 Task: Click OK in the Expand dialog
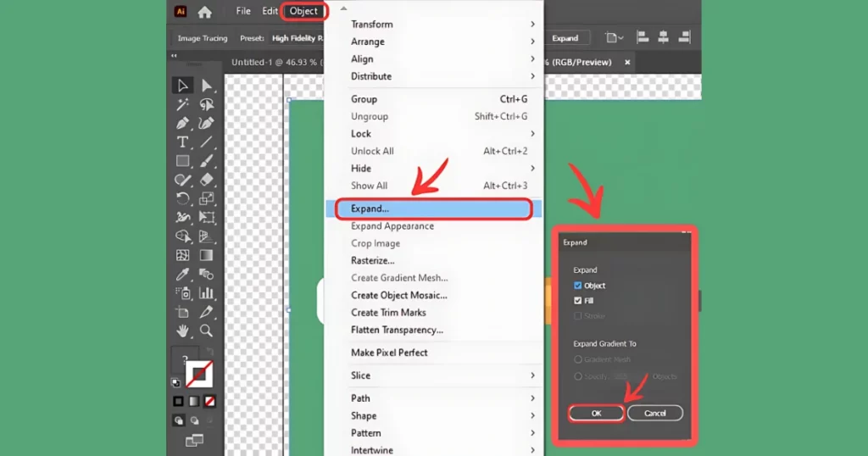pyautogui.click(x=596, y=414)
